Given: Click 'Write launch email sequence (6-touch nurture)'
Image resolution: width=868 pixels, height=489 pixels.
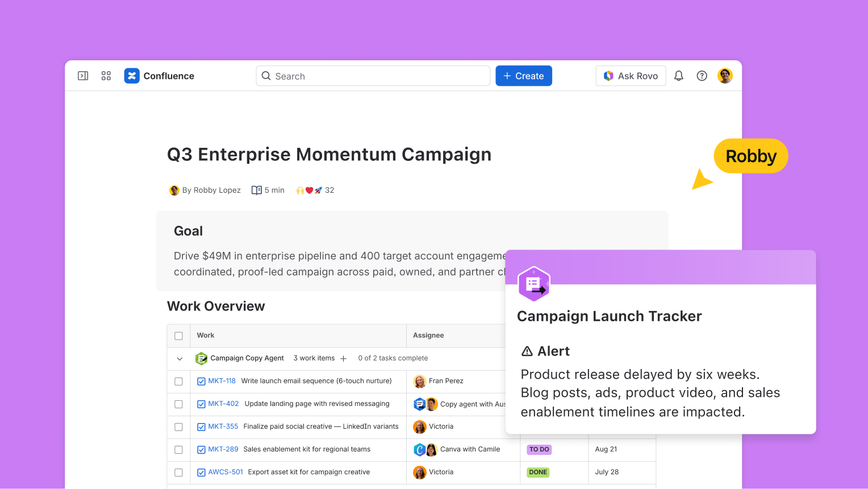Looking at the screenshot, I should pos(316,381).
